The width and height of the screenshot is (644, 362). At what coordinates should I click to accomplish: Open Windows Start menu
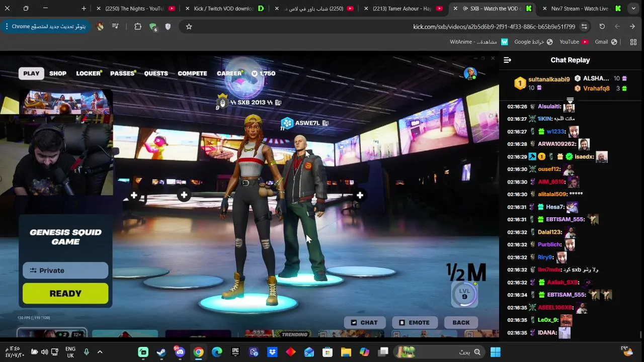coord(496,352)
